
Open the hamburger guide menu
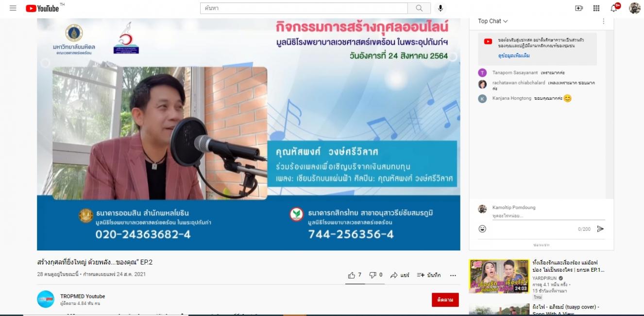click(13, 8)
